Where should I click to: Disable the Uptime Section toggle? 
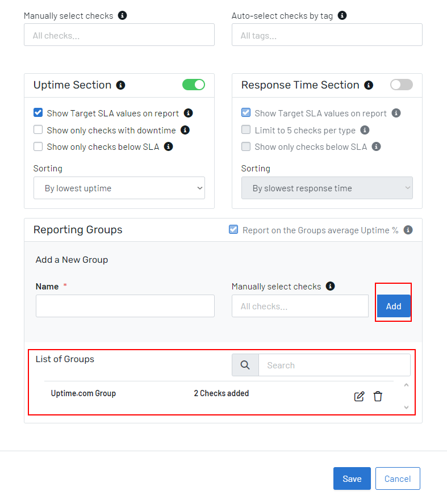pyautogui.click(x=193, y=84)
